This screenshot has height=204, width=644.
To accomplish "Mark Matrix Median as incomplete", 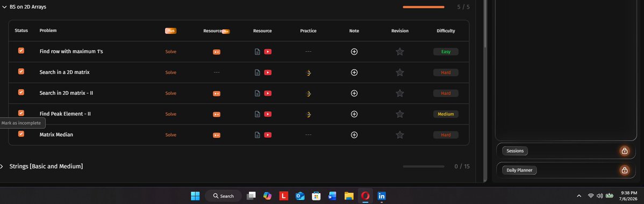I will [21, 133].
